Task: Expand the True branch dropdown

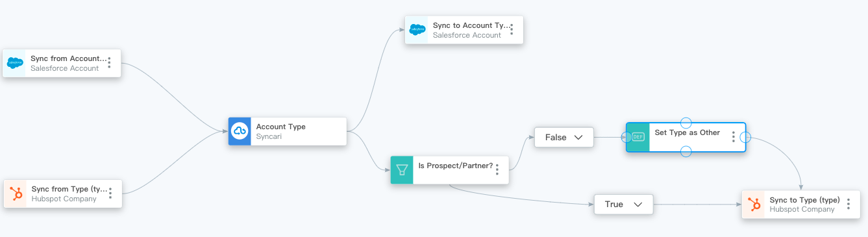Action: [x=624, y=204]
